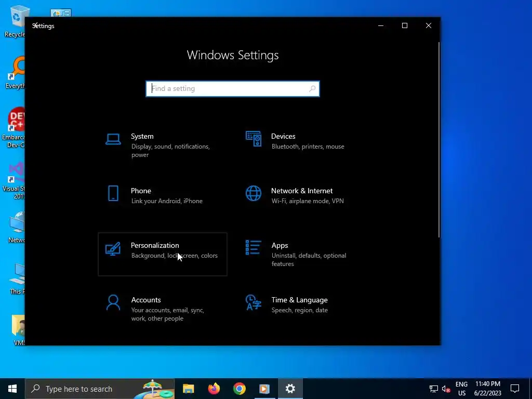Open the System title text
Image resolution: width=532 pixels, height=399 pixels.
tap(142, 136)
